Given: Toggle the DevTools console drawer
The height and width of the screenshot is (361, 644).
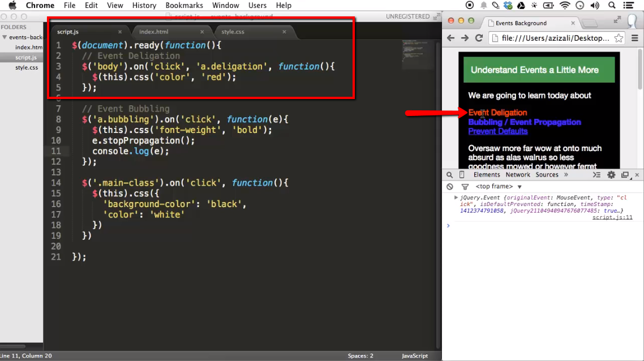Looking at the screenshot, I should tap(597, 175).
